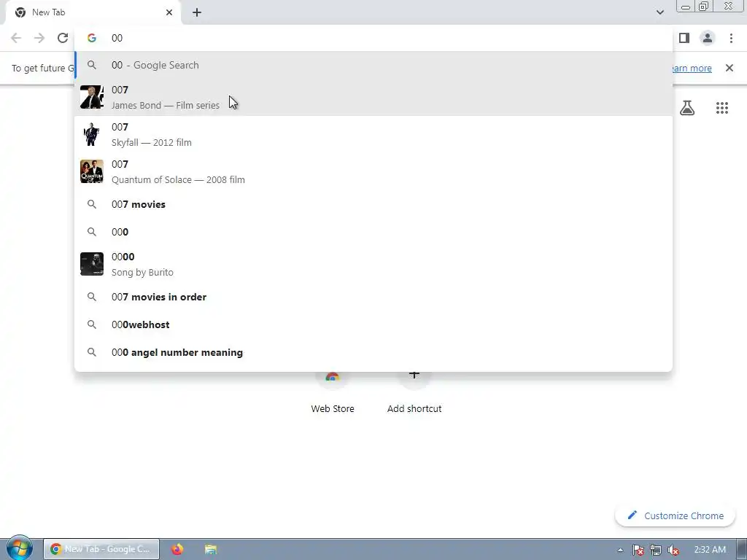Click search icon beside angel number meaning
Viewport: 747px width, 560px height.
point(92,352)
